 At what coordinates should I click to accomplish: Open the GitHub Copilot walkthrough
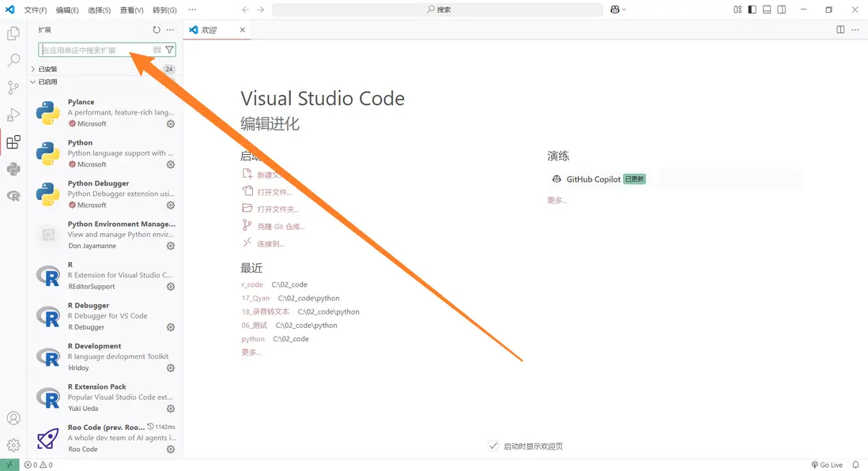pos(674,179)
